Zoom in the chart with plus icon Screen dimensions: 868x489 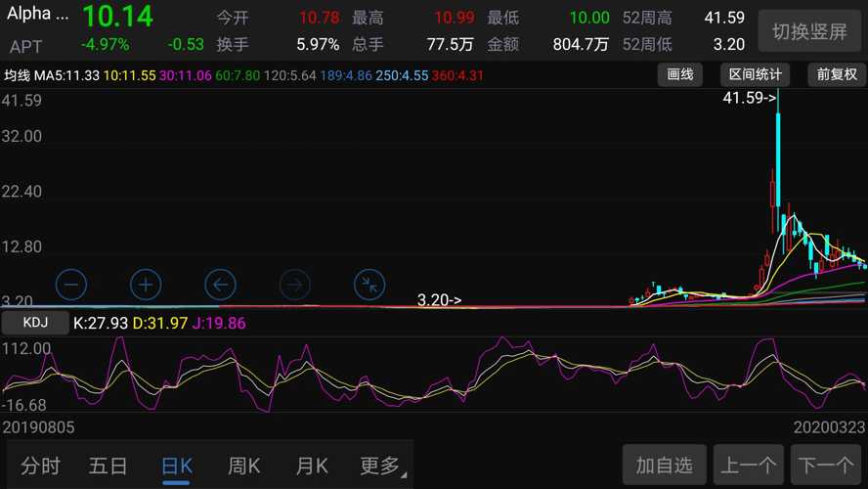point(146,285)
